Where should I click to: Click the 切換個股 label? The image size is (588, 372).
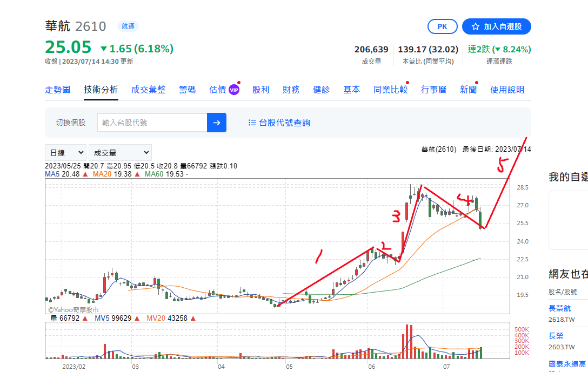[70, 123]
